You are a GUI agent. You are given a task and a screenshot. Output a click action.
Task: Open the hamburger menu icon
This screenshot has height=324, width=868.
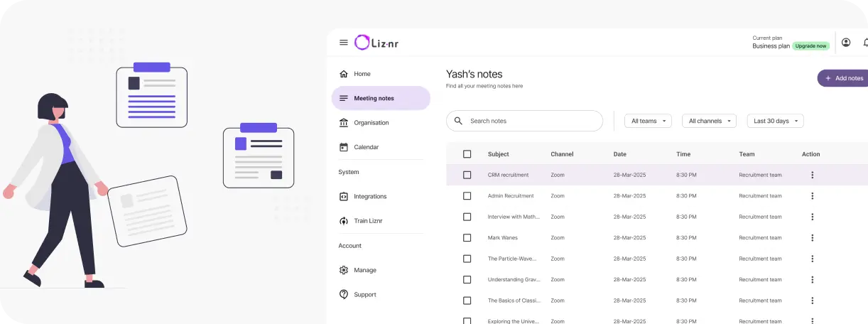tap(344, 43)
